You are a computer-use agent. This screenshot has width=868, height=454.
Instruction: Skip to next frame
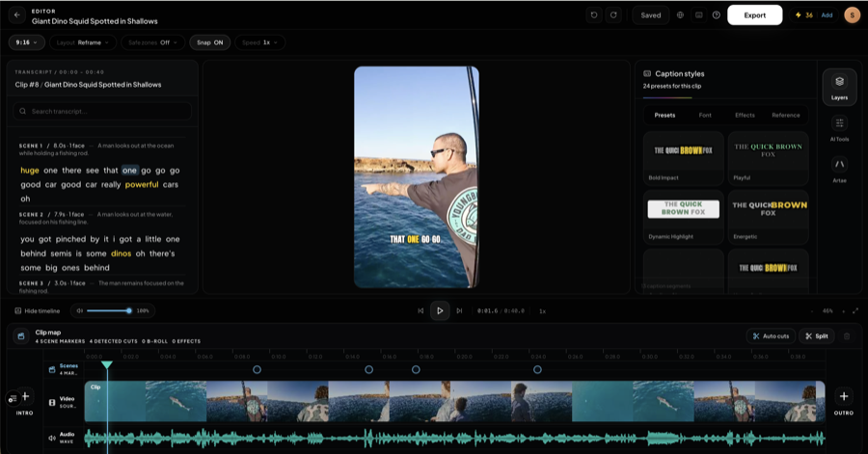coord(459,310)
